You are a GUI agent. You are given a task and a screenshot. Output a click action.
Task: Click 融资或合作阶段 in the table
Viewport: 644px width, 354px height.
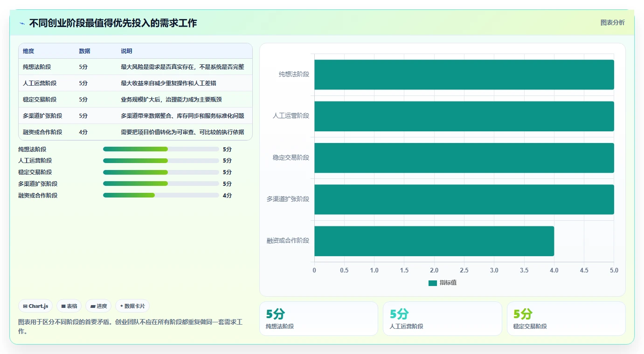pos(42,132)
